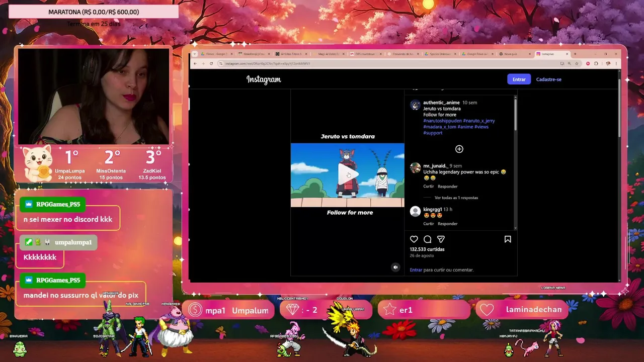Open kingrgg1 commenter avatar

415,212
